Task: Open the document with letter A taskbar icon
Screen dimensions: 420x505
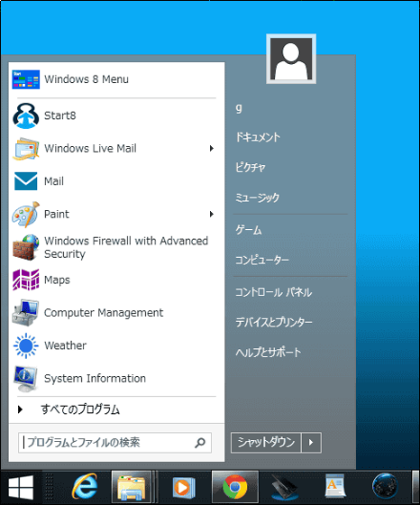Action: (334, 486)
